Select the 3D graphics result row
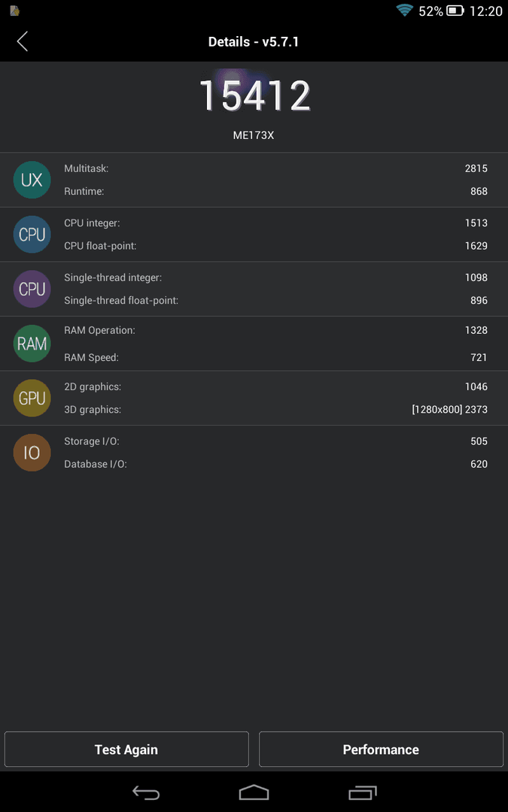The height and width of the screenshot is (812, 508). tap(275, 409)
